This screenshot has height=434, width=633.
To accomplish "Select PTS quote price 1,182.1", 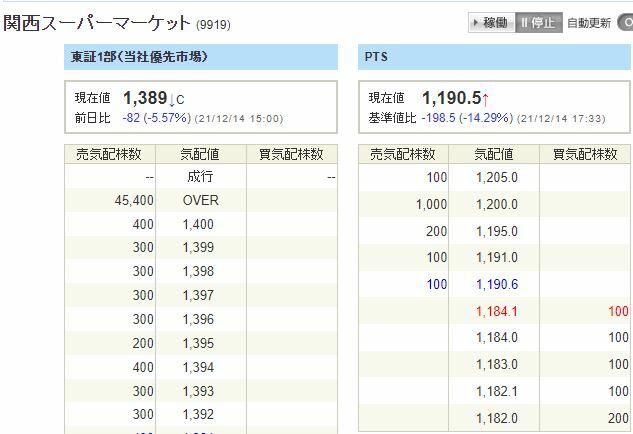I will (x=497, y=391).
